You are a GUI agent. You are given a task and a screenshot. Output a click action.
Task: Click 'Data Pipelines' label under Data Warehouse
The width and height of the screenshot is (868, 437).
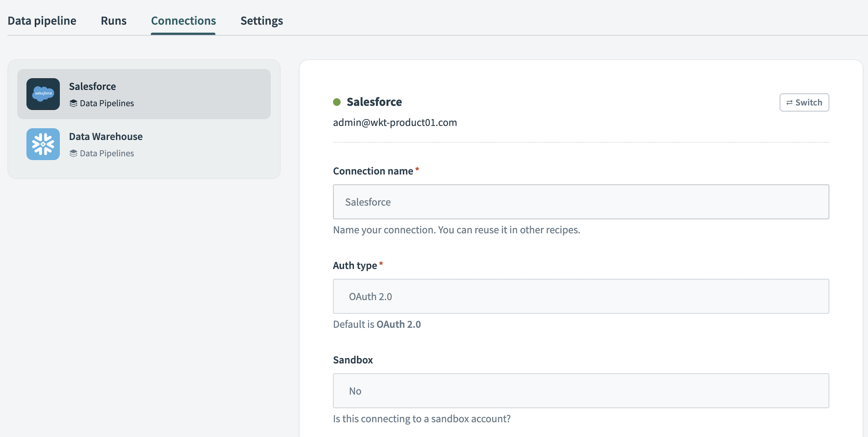click(107, 153)
